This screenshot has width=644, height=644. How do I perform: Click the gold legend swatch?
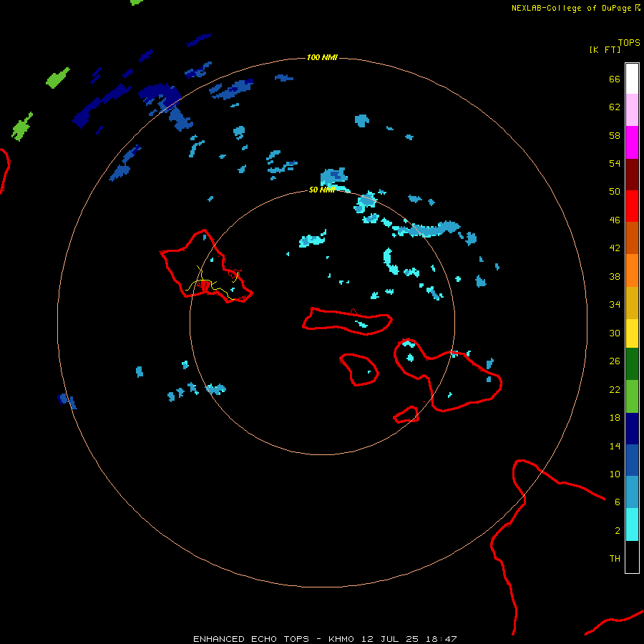click(x=632, y=303)
